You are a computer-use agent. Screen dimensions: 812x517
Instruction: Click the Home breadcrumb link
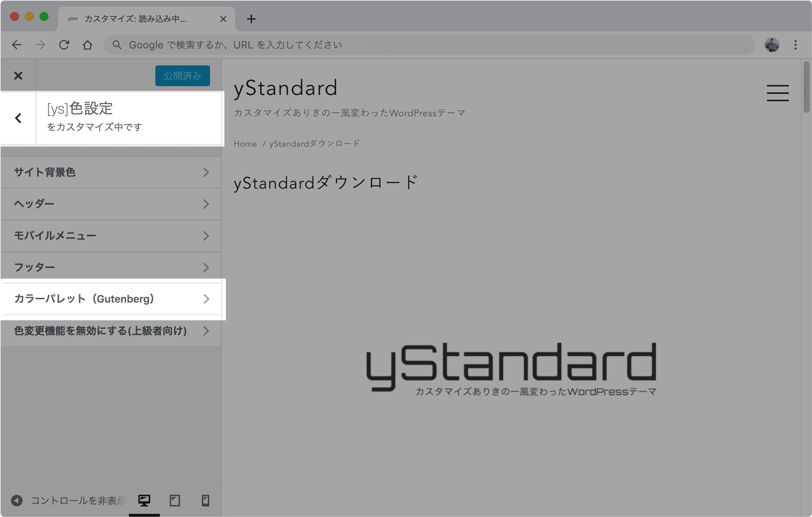[245, 144]
